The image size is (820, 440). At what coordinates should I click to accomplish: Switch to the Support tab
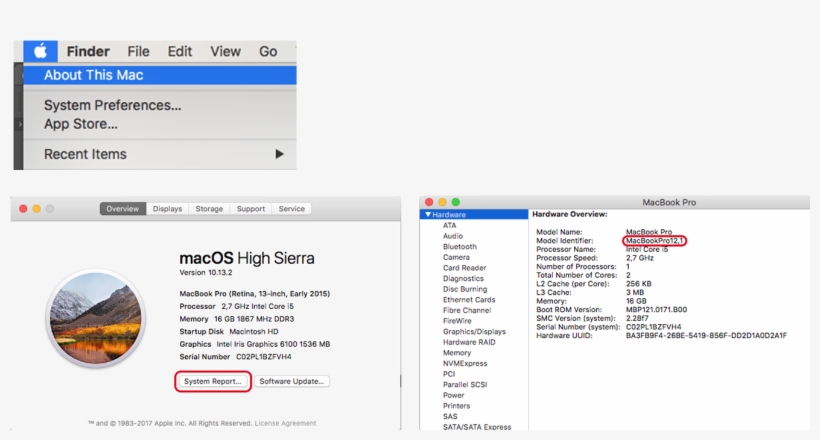250,209
